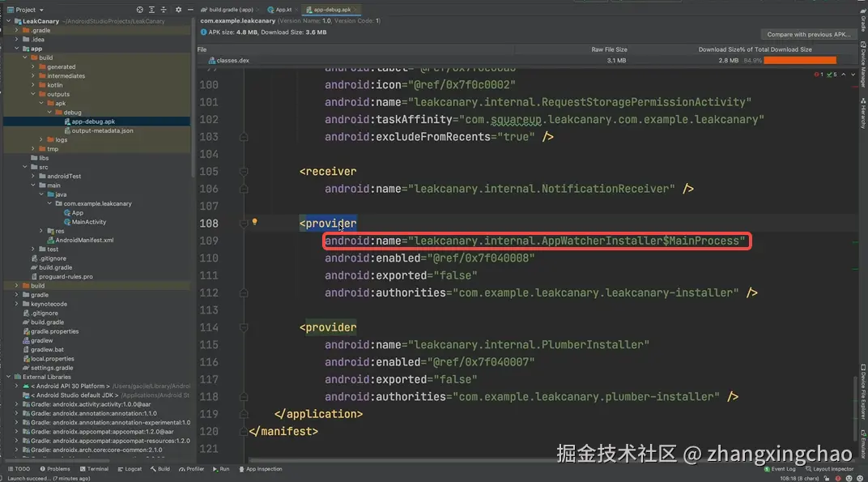
Task: Open Project panel settings gear
Action: tap(178, 10)
